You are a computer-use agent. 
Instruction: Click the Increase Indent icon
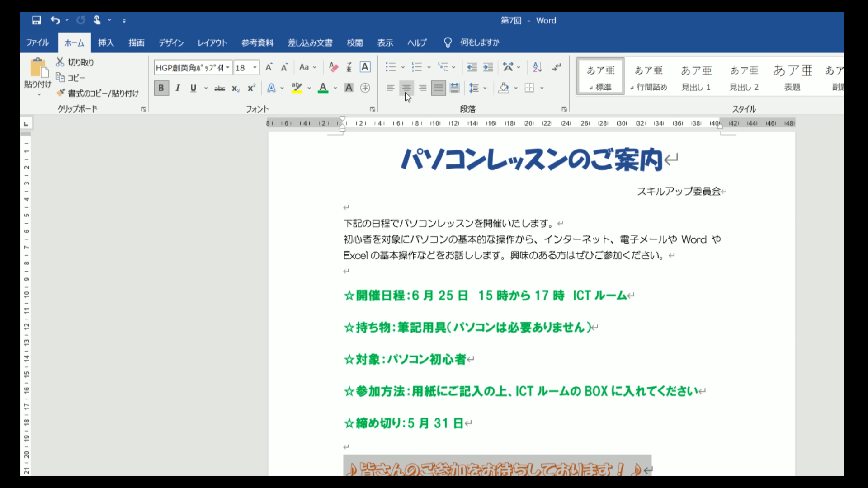pyautogui.click(x=488, y=67)
